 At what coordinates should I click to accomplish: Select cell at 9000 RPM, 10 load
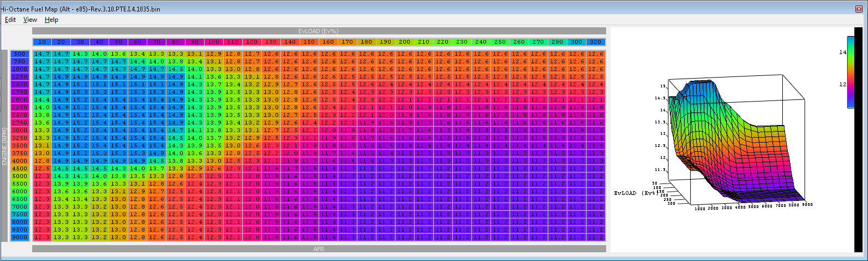tap(42, 238)
